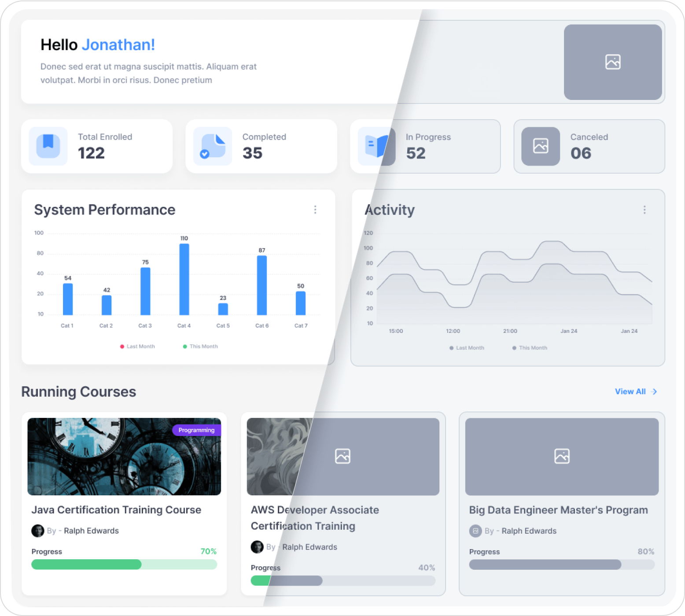Open View All running courses
Screen dimensions: 685x616
636,391
